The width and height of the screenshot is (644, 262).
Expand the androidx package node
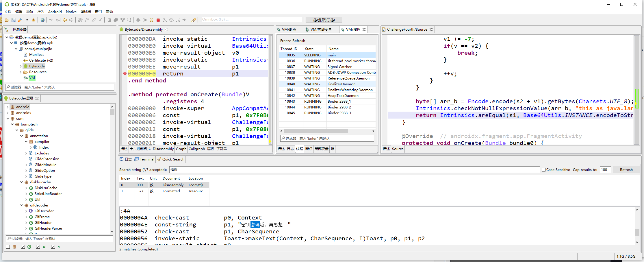[8, 113]
